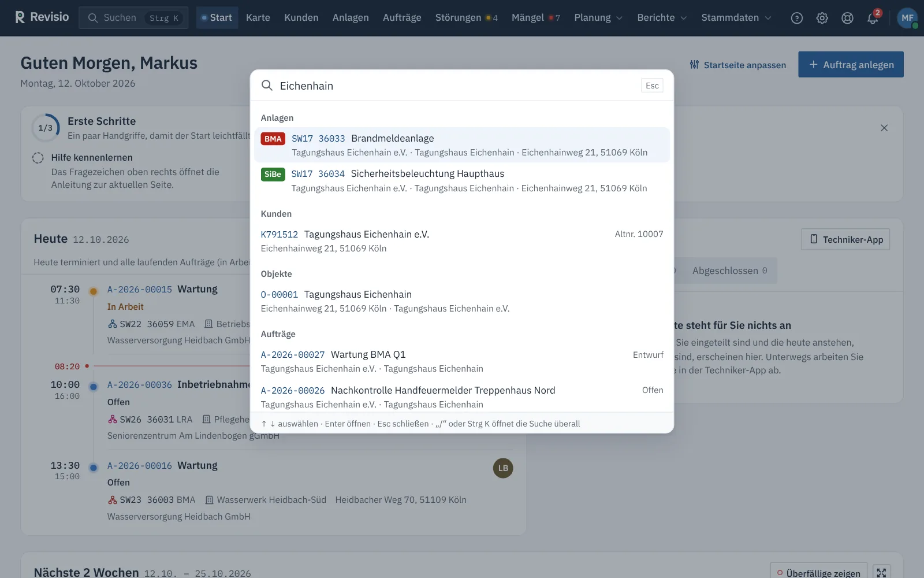924x578 pixels.
Task: Open order A-2026-00016 Wartung
Action: point(139,466)
